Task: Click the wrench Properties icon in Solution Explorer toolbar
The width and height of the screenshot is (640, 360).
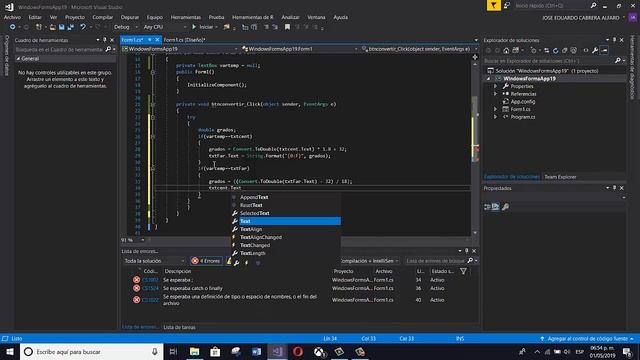Action: [x=595, y=51]
